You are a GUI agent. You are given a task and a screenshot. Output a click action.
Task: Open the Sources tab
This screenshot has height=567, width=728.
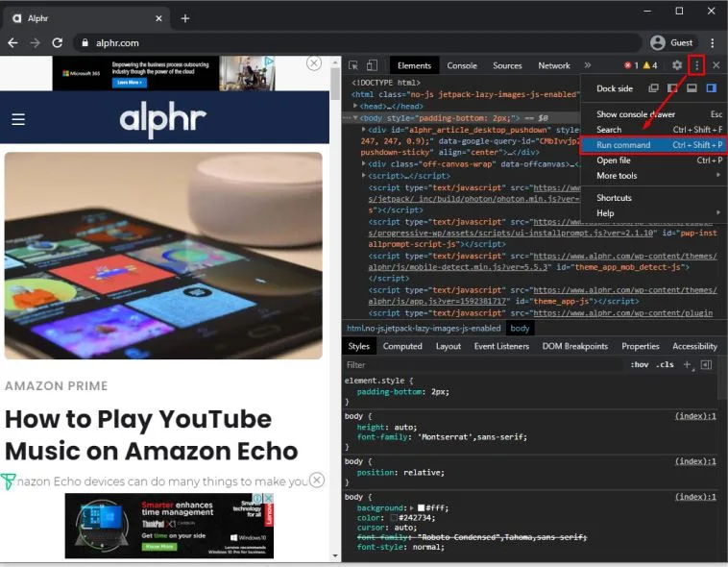[x=507, y=65]
